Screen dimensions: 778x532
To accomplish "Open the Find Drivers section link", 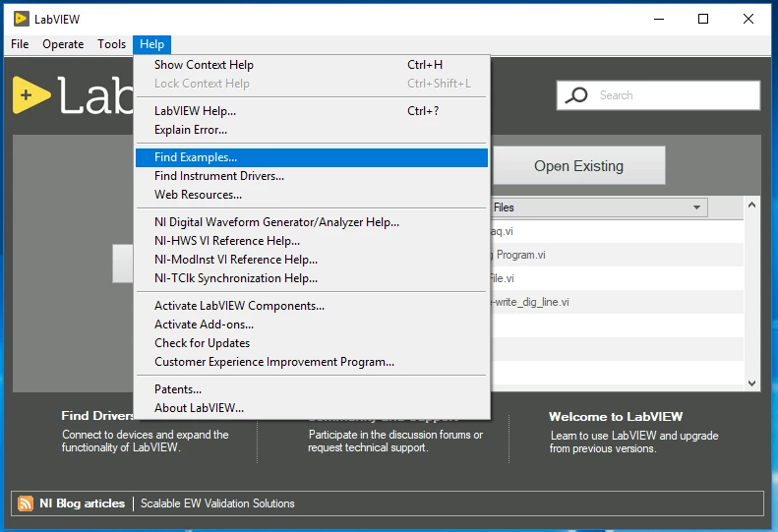I will click(97, 416).
